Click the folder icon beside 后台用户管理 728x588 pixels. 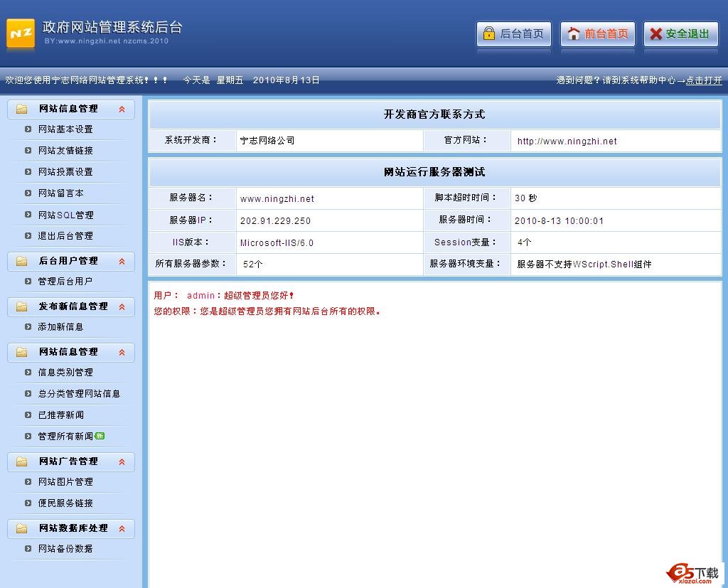pos(21,261)
